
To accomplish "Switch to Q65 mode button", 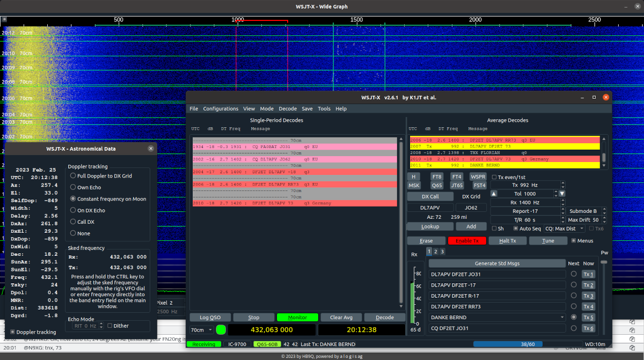I will pyautogui.click(x=437, y=185).
